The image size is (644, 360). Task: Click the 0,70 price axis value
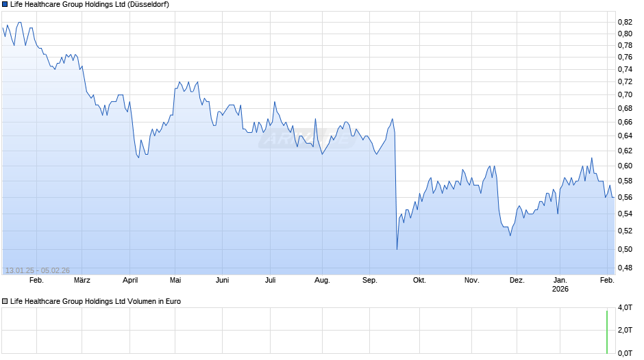click(625, 95)
